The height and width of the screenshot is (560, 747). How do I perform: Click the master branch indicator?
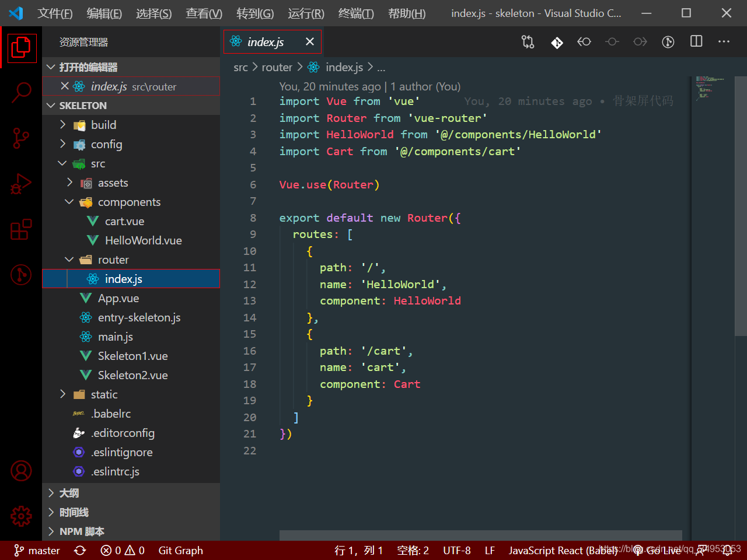point(37,551)
